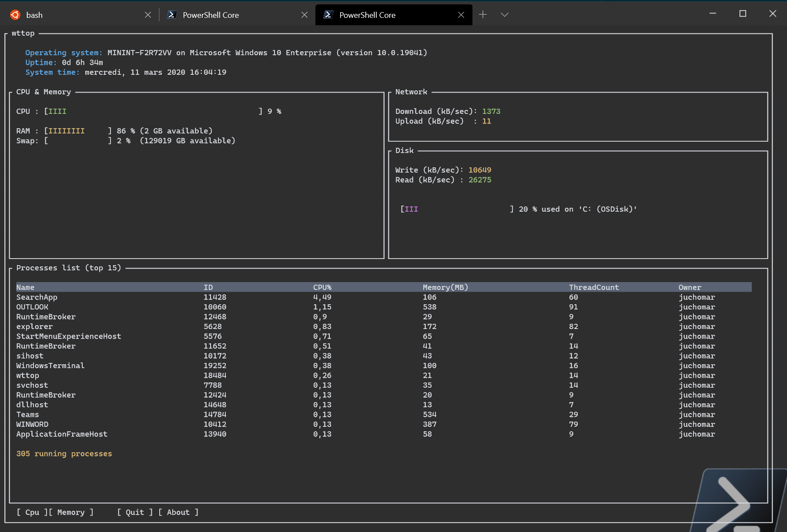Click PowerShell icon on the middle tab

[172, 15]
